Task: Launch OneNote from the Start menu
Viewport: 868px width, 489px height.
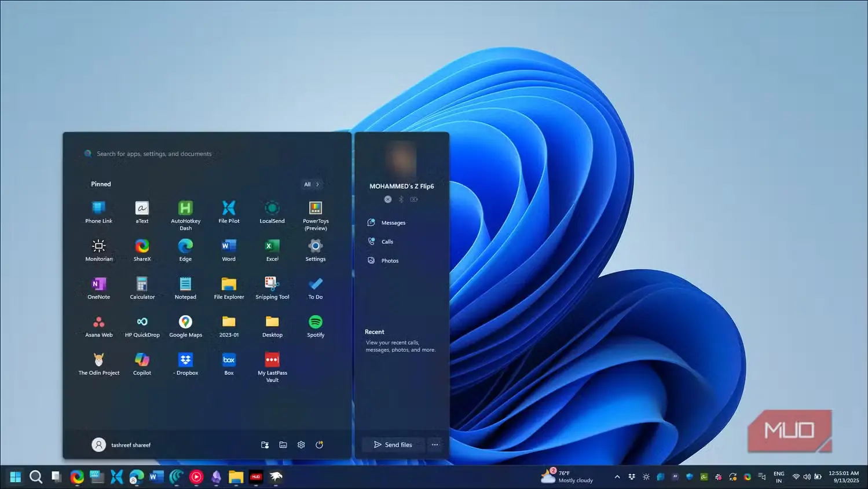Action: coord(98,288)
